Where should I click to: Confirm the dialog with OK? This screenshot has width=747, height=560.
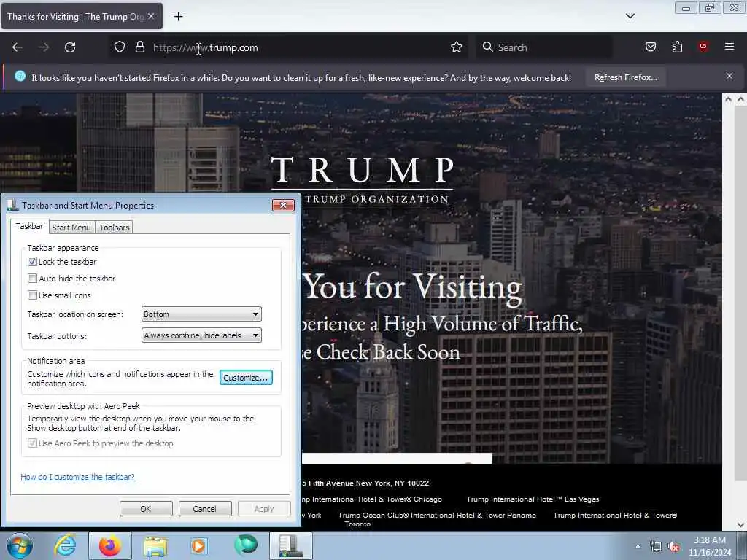click(146, 508)
